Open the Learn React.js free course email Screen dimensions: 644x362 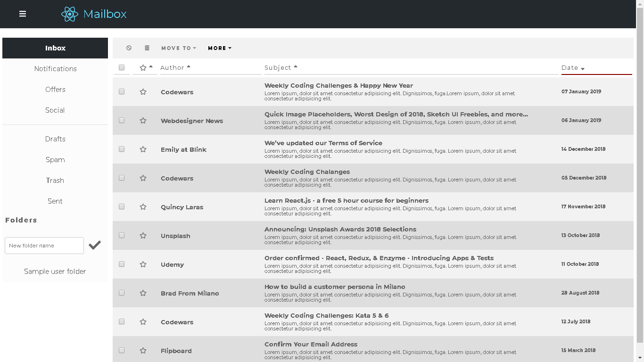coord(347,200)
